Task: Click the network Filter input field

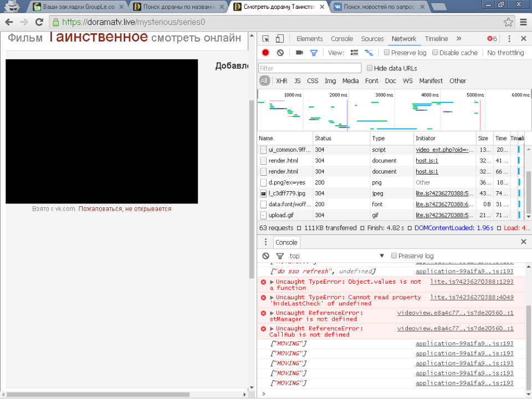Action: (x=310, y=68)
